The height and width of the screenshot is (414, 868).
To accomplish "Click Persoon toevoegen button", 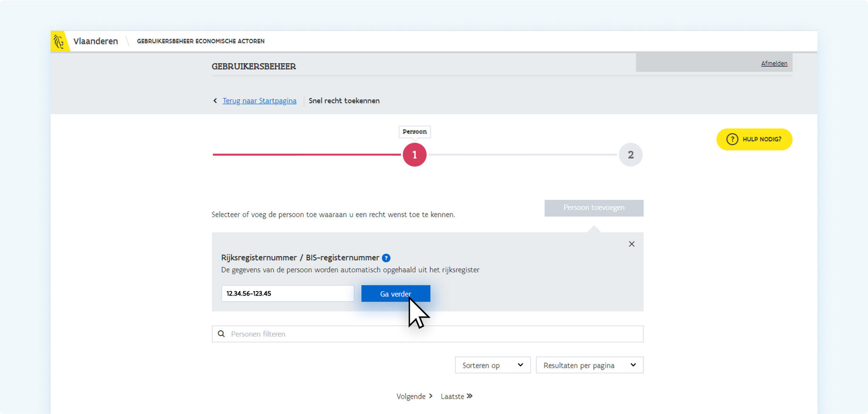I will 594,208.
